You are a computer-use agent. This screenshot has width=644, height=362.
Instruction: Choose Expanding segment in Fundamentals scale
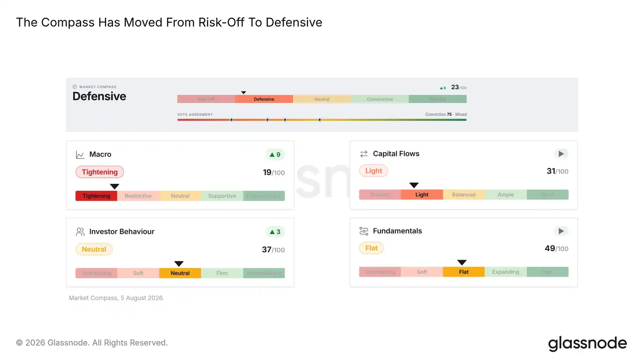506,272
